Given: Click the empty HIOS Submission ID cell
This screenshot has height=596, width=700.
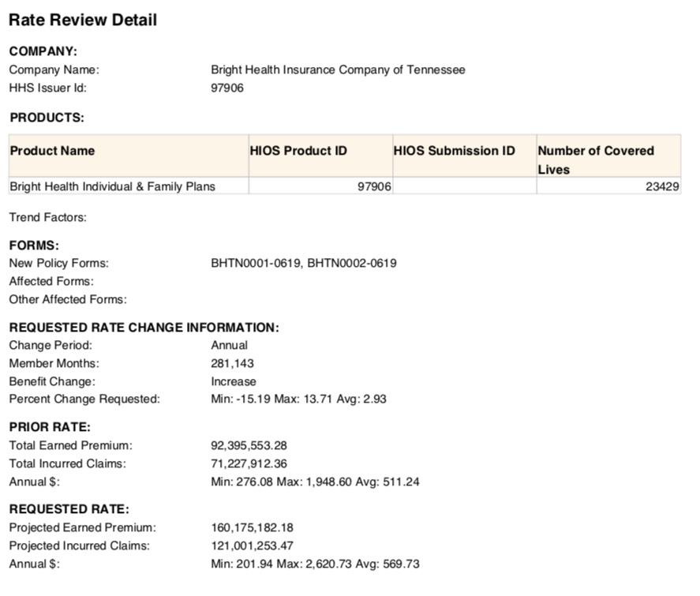Looking at the screenshot, I should [464, 186].
